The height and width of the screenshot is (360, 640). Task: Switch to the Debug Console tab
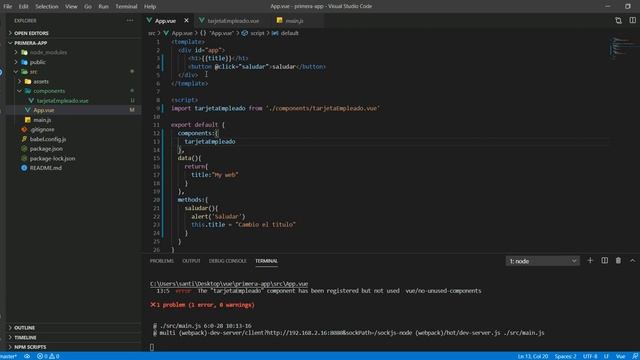(x=227, y=261)
